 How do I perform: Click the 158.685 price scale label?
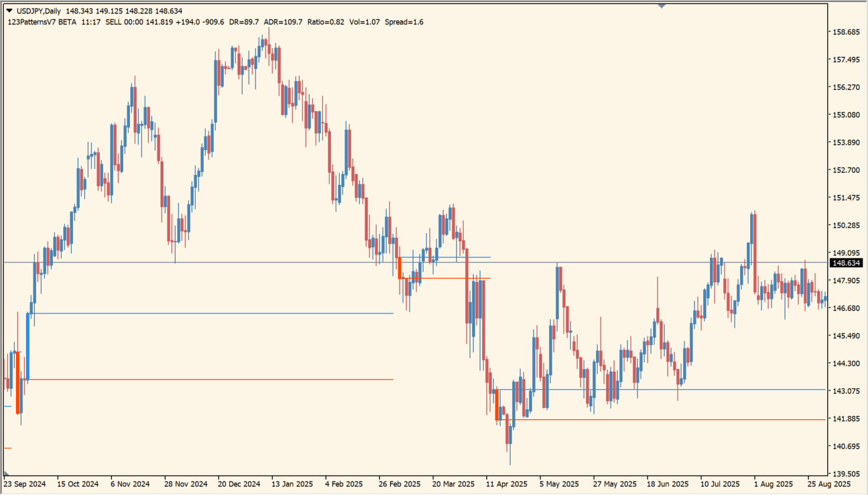point(846,32)
